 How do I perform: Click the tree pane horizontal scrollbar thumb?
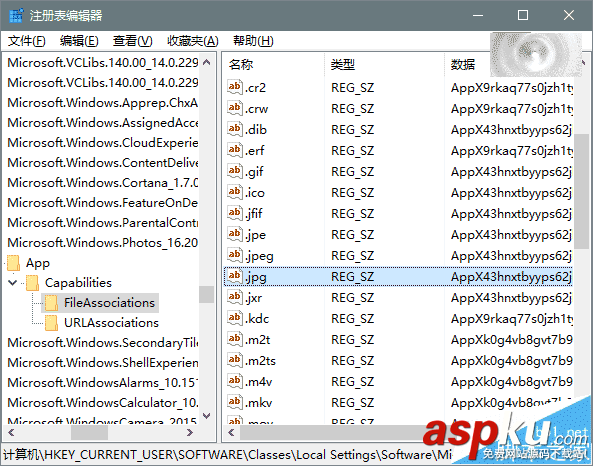click(89, 432)
